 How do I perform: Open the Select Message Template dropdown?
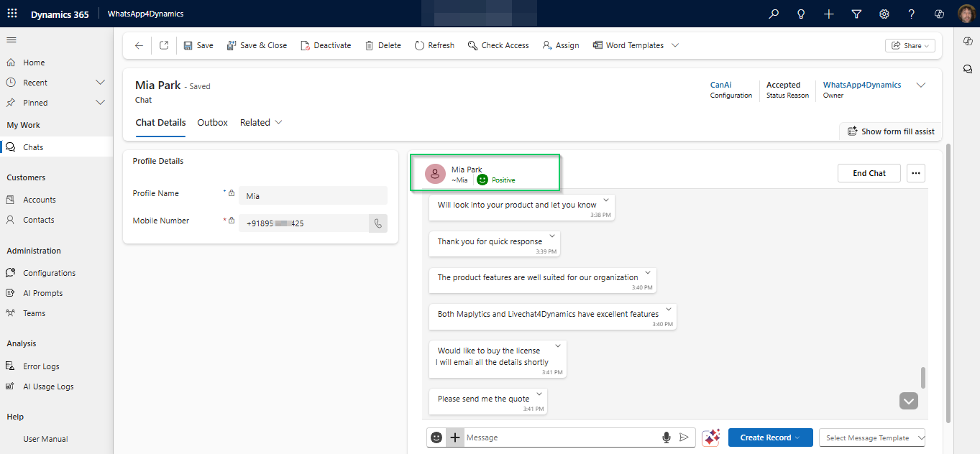tap(872, 437)
